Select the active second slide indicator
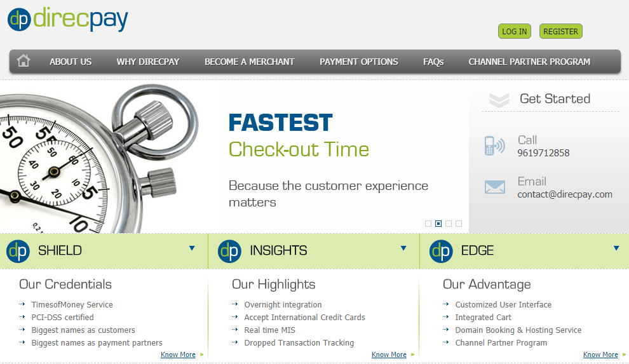 click(x=438, y=224)
